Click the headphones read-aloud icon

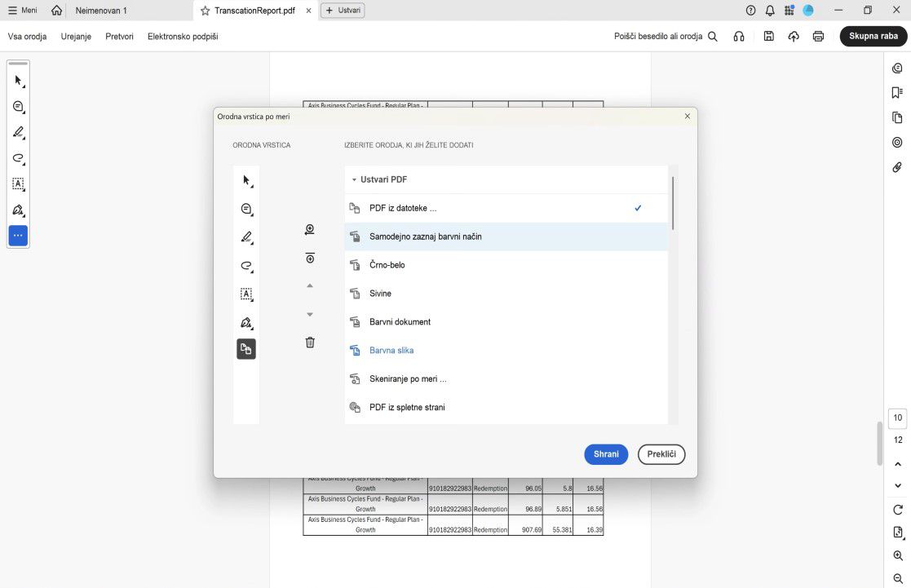[738, 36]
